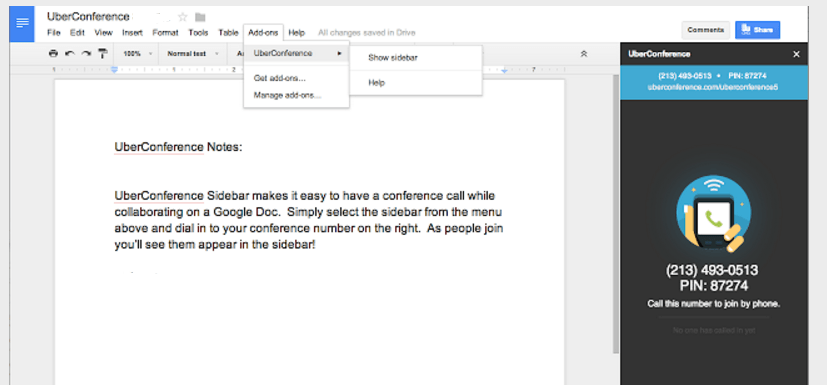
Task: Open the File menu
Action: click(54, 33)
